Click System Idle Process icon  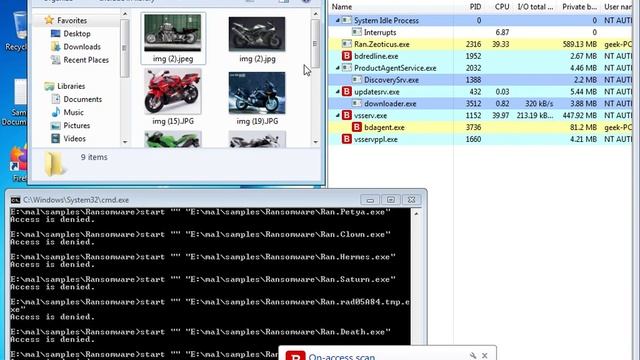[347, 20]
